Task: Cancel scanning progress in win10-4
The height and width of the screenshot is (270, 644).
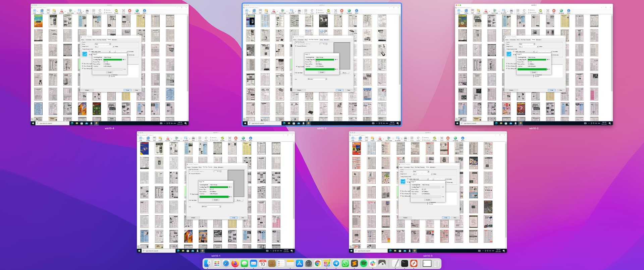Action: click(110, 72)
